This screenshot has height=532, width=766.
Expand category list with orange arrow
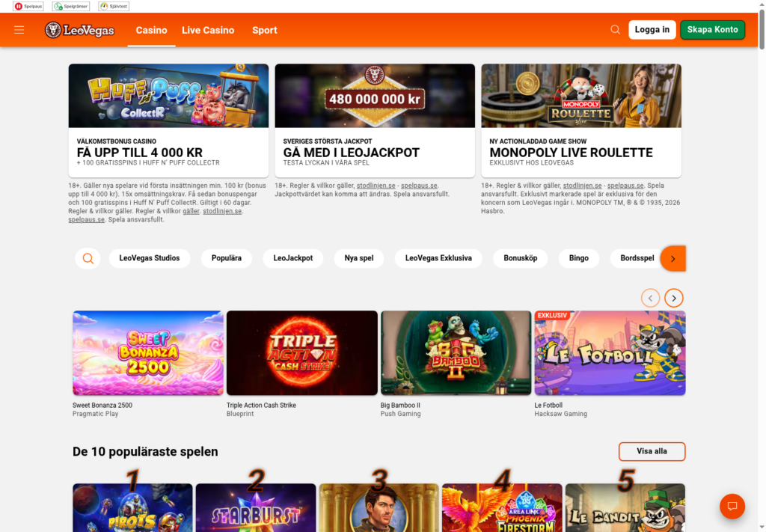click(x=673, y=258)
